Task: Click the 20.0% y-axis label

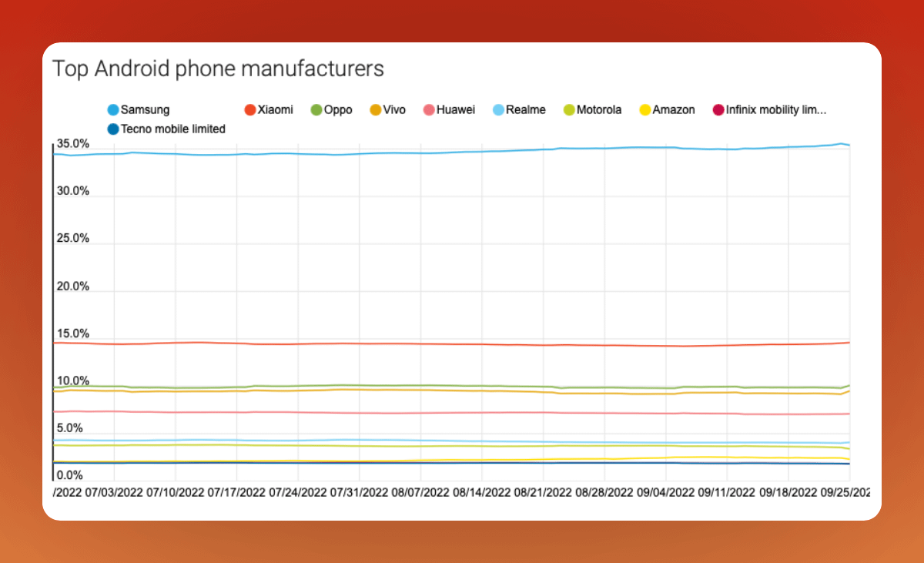Action: (x=72, y=287)
